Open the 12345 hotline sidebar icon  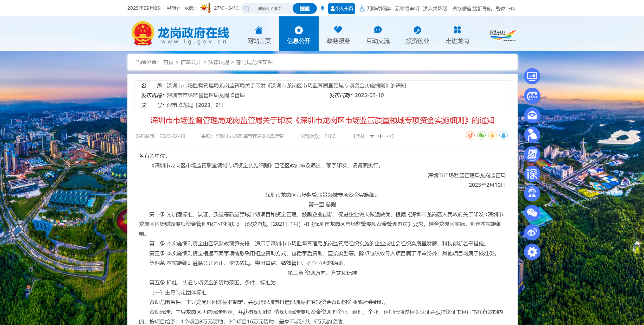[532, 95]
